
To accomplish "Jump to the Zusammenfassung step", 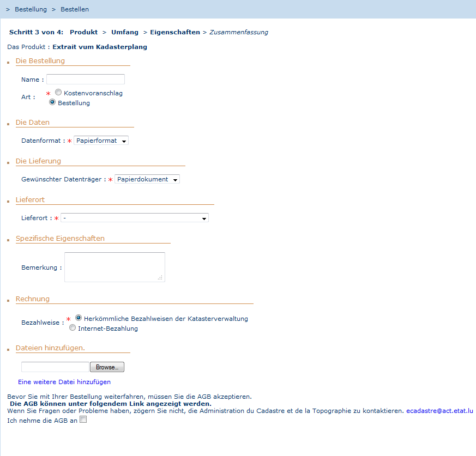I will (x=239, y=32).
